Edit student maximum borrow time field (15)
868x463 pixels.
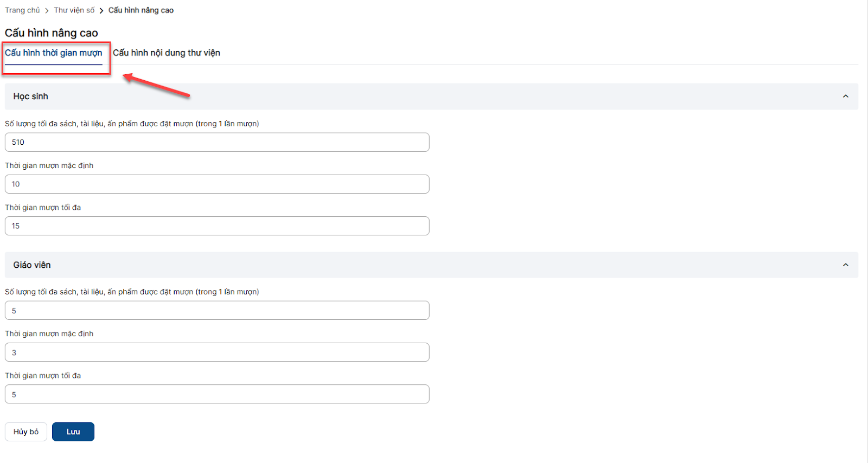pos(217,226)
